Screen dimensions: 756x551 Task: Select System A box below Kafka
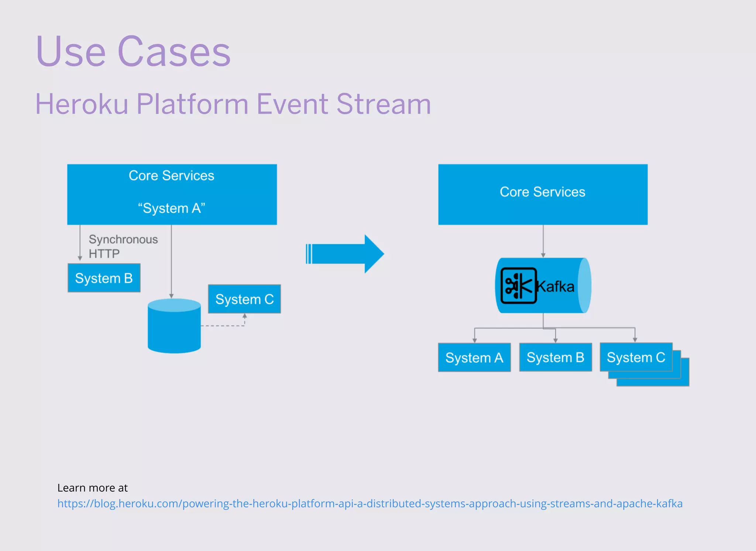coord(474,357)
